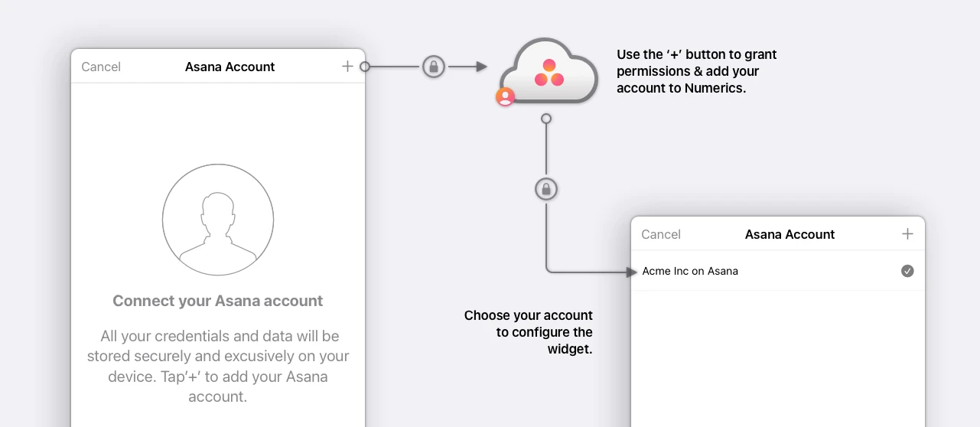Click the lock icon on the horizontal arrow

[x=434, y=67]
